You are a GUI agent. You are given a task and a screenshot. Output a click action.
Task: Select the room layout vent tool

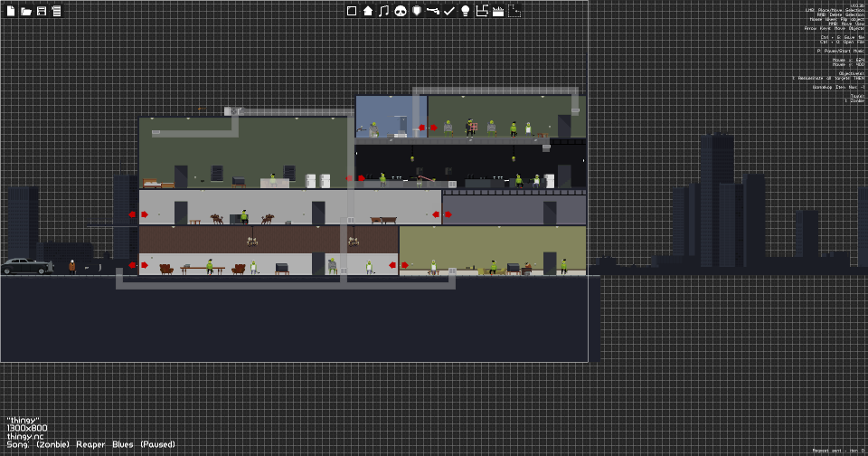coord(482,11)
